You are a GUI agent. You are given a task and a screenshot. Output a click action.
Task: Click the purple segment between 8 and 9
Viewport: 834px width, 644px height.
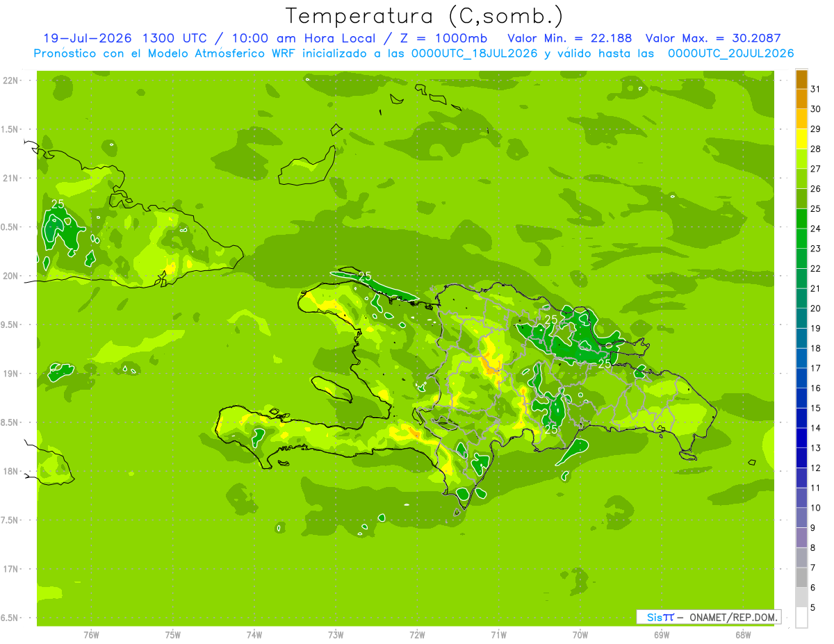click(801, 538)
